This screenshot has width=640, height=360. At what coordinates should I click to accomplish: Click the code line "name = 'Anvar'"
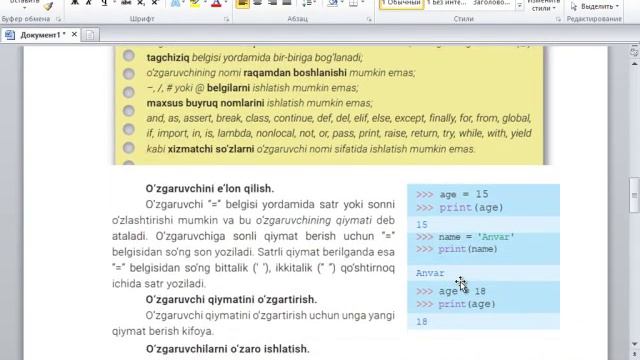click(476, 237)
